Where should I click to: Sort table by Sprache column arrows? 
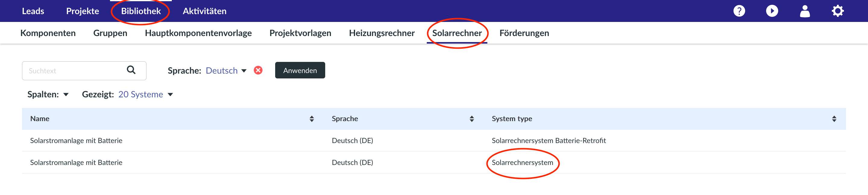[x=472, y=119]
